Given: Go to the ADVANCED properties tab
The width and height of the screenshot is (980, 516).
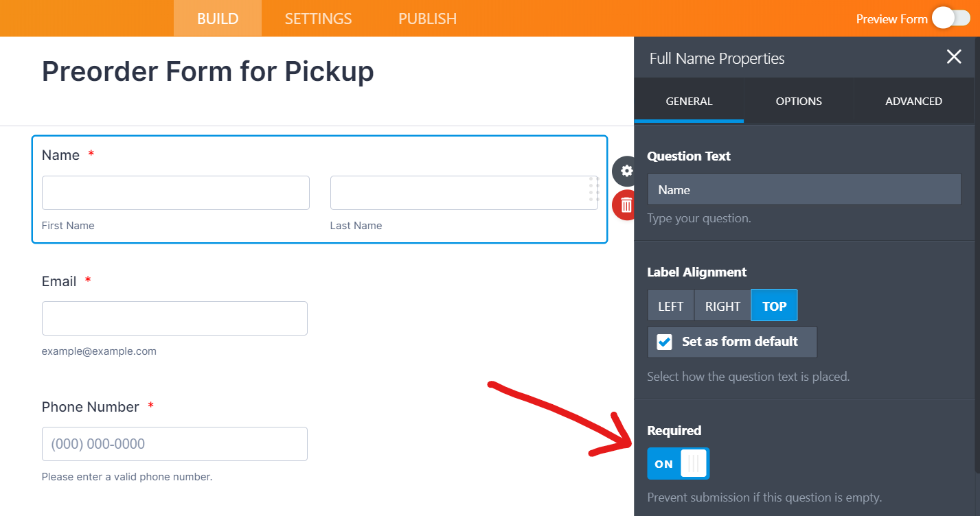Looking at the screenshot, I should 913,101.
